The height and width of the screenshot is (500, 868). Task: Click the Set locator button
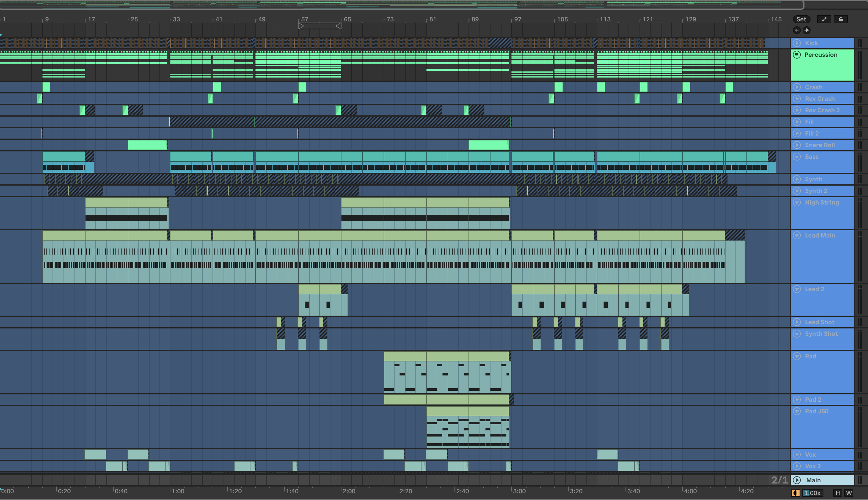click(801, 19)
